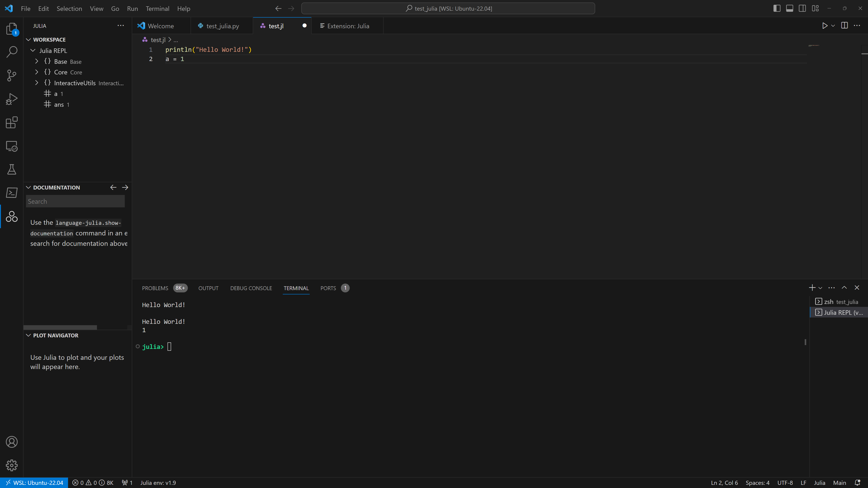
Task: Open editor More Actions ellipsis
Action: click(x=857, y=26)
